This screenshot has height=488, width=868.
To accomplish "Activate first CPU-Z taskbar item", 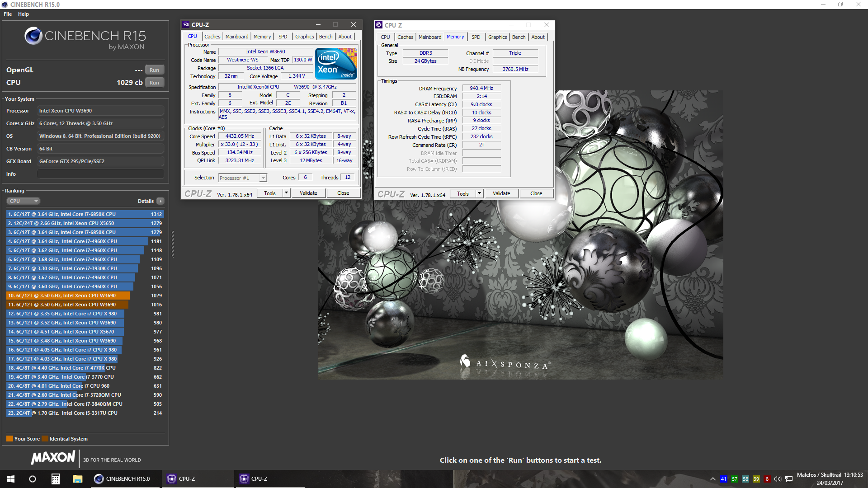I will tap(197, 479).
